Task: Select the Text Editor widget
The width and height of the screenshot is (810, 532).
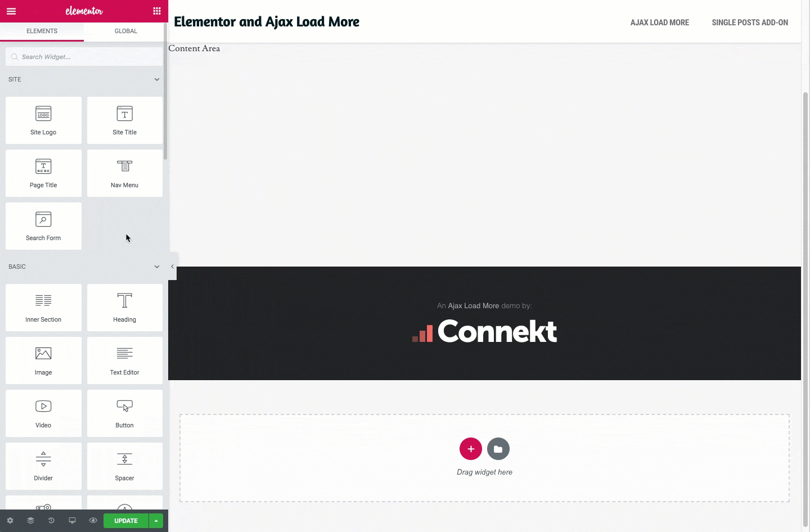Action: (125, 360)
